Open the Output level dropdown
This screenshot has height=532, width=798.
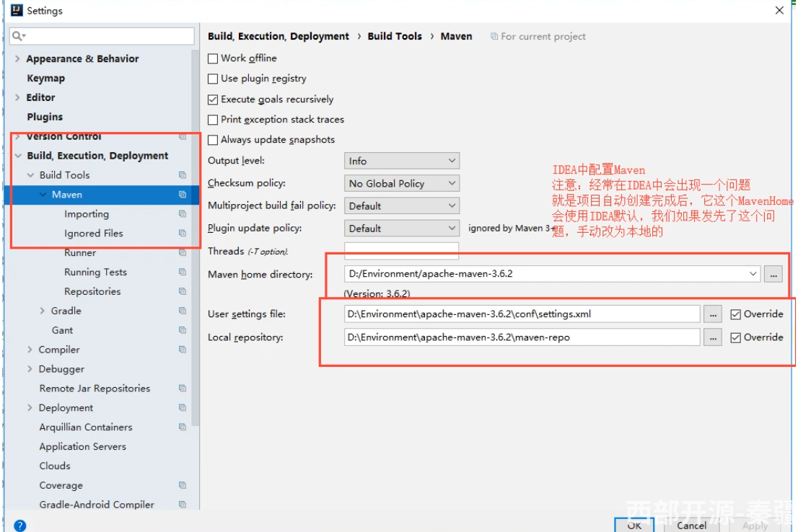pos(402,161)
